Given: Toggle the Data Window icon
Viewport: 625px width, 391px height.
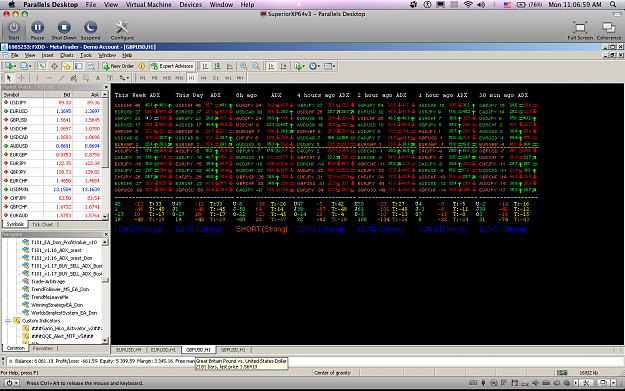Looking at the screenshot, I should tap(54, 66).
